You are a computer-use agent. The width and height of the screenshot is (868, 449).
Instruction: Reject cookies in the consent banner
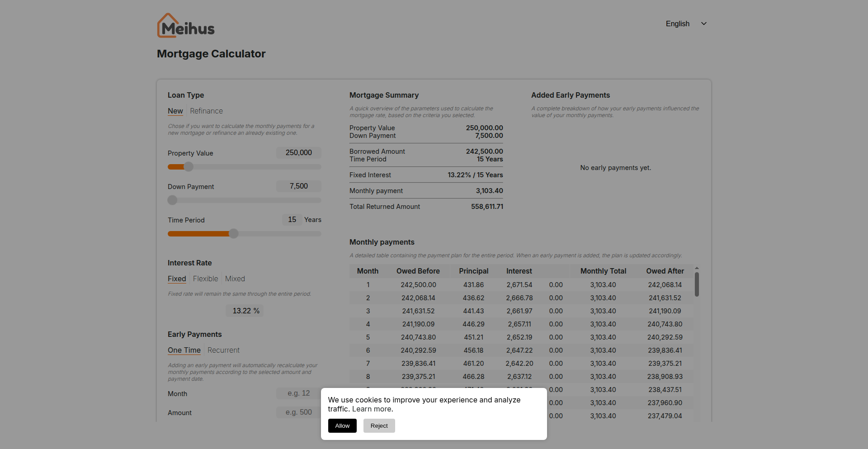tap(379, 426)
